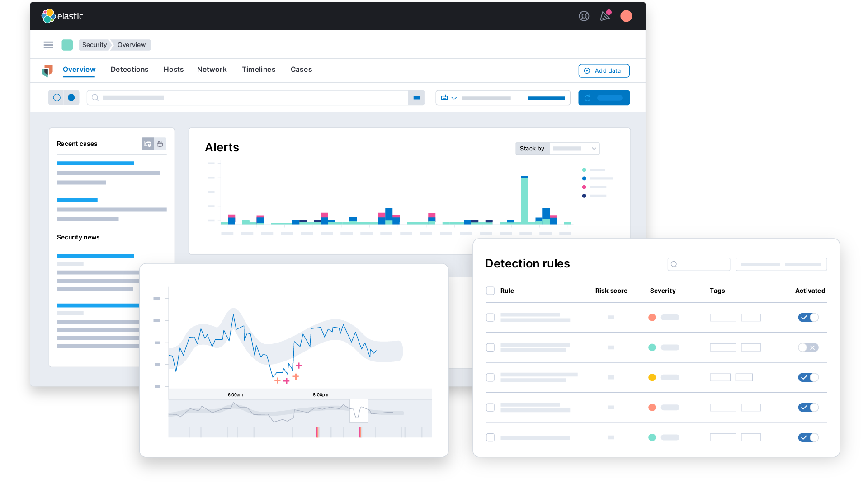This screenshot has height=488, width=868.
Task: Click the hamburger menu icon
Action: pyautogui.click(x=47, y=44)
